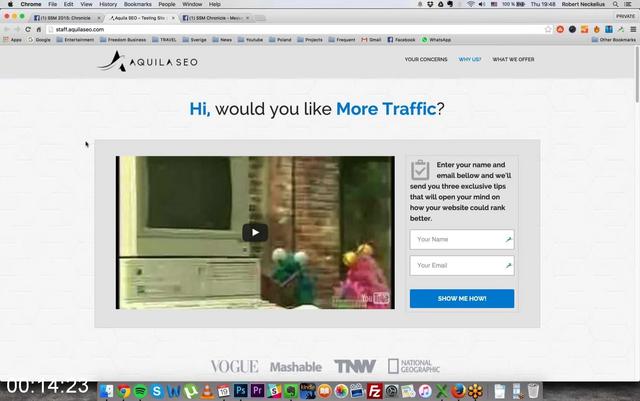Click the first orange extension icon after the star
The width and height of the screenshot is (640, 401).
(560, 29)
